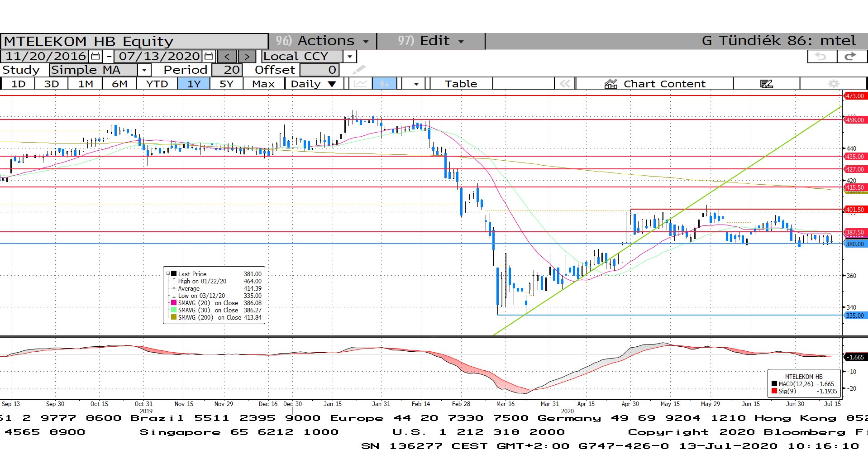Click the red Sig(9) legend swatch
Image resolution: width=868 pixels, height=464 pixels.
(774, 391)
